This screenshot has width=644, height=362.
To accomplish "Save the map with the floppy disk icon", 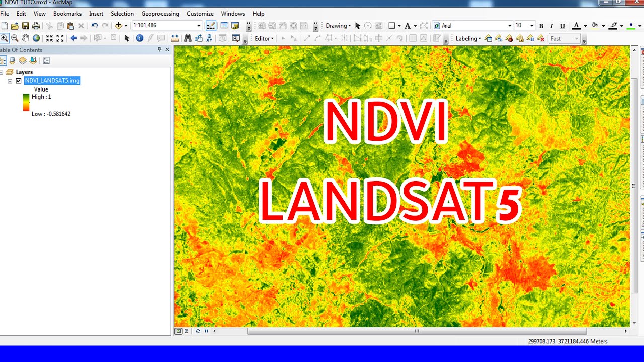I will 25,26.
